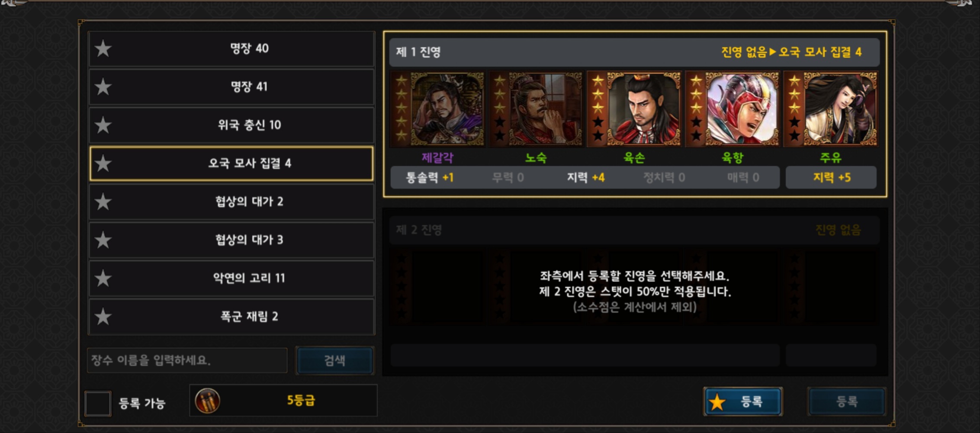Select 악연의 고리 11 formation

click(231, 278)
